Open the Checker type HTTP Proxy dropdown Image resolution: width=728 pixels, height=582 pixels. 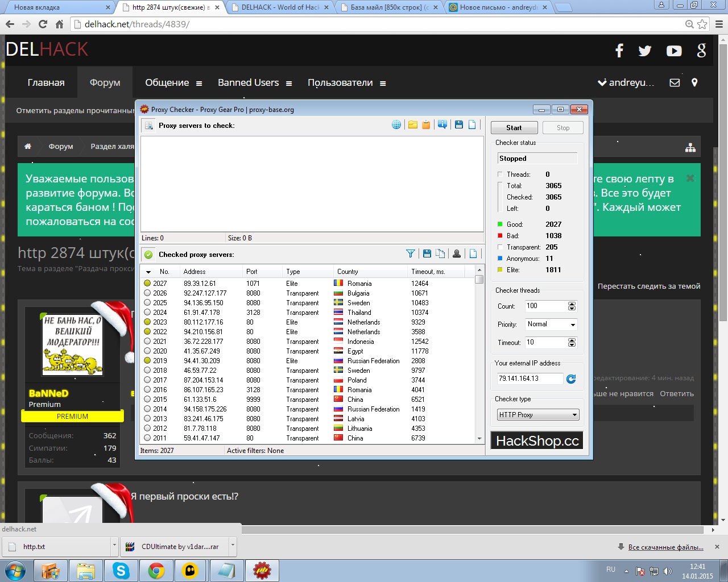[538, 415]
